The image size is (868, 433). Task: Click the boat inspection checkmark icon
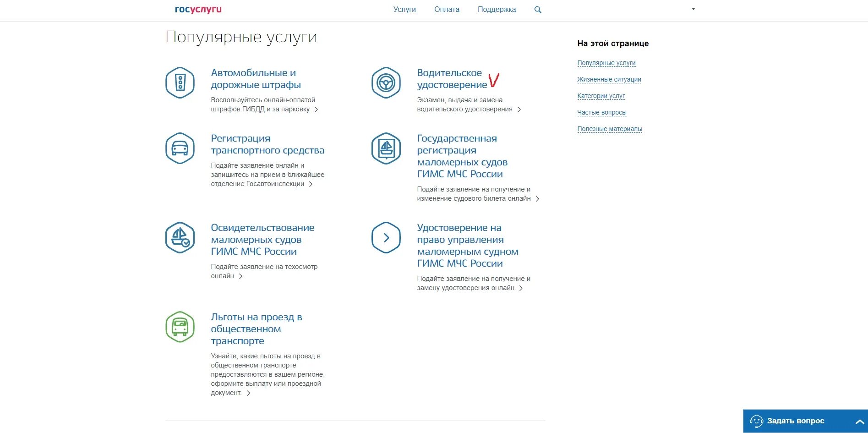[x=180, y=238]
